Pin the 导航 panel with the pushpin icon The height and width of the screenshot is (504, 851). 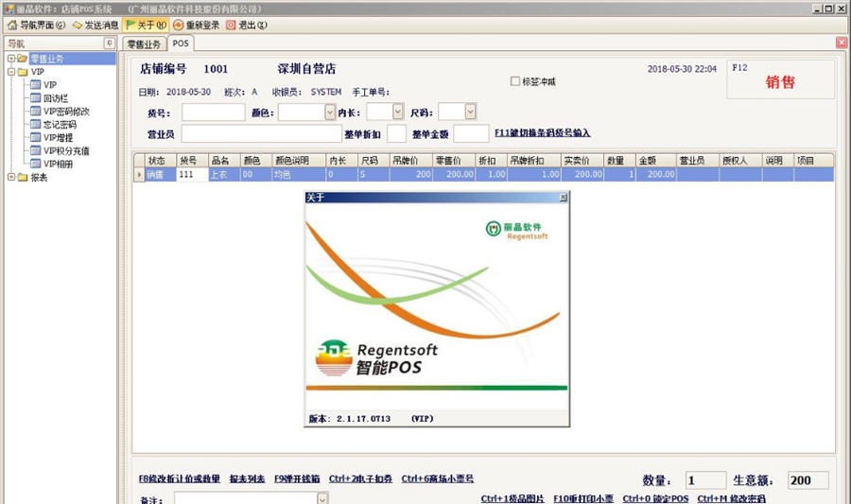[x=109, y=43]
